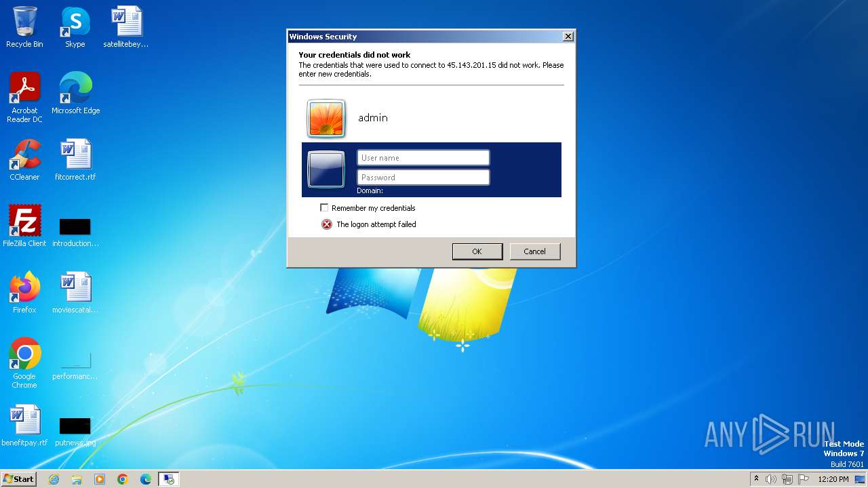Image resolution: width=868 pixels, height=488 pixels.
Task: Open Edge from the taskbar
Action: 146,479
